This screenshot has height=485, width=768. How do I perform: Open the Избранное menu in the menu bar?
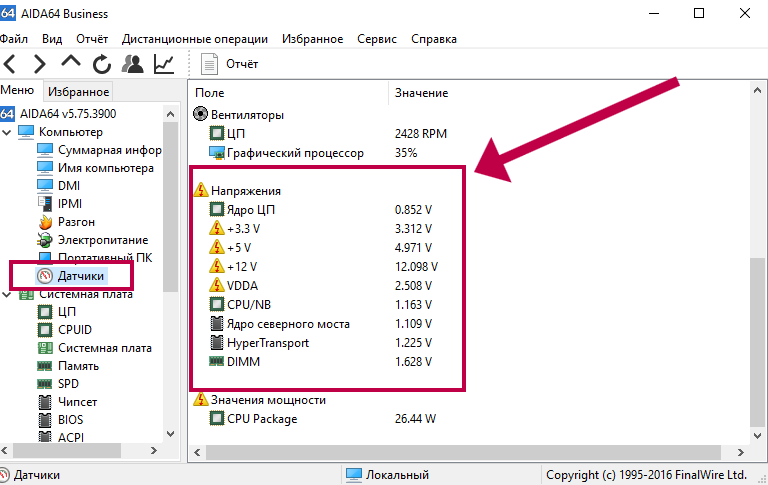(x=312, y=39)
